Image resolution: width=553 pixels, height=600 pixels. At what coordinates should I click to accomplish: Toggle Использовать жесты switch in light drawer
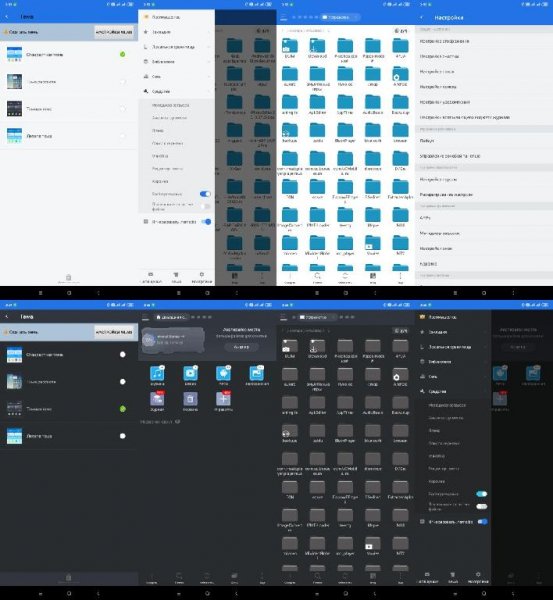click(206, 222)
